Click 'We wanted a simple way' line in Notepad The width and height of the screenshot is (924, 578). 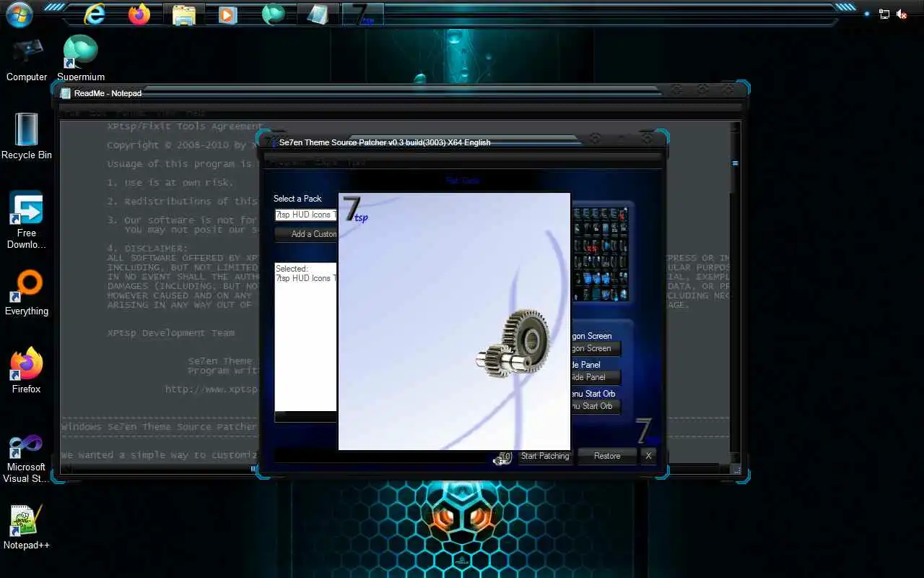point(159,455)
